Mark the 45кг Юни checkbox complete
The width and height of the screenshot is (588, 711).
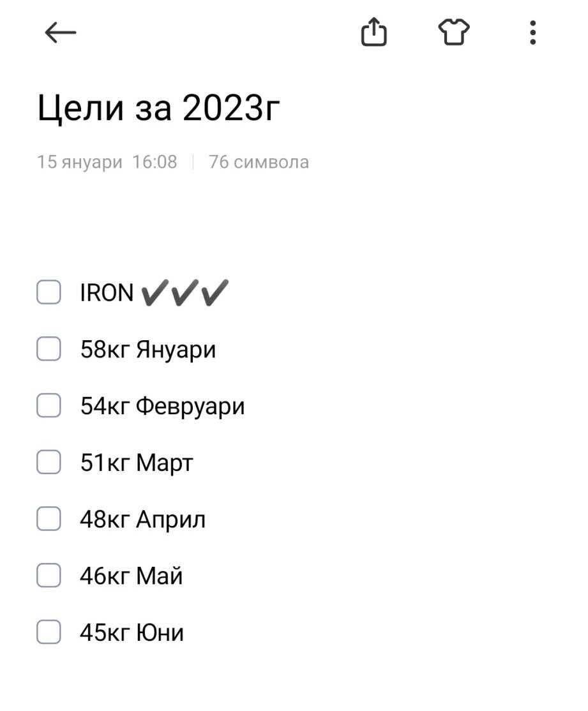49,632
